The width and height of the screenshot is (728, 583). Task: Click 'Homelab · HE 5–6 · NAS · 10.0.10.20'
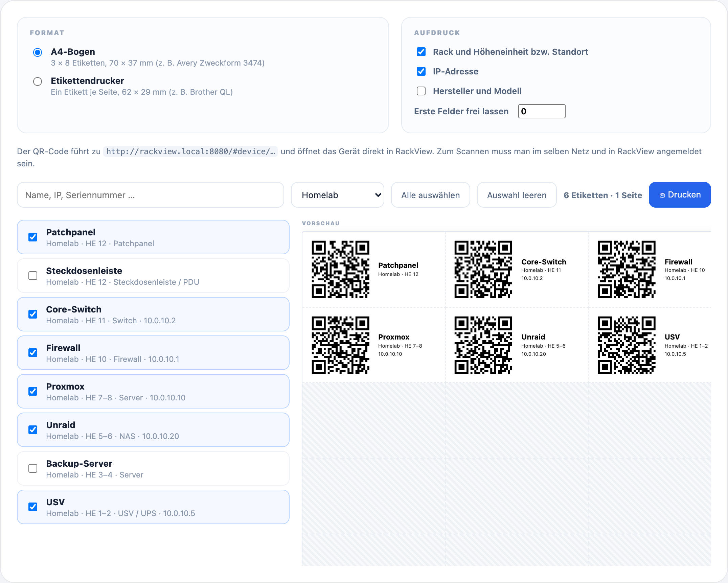113,436
